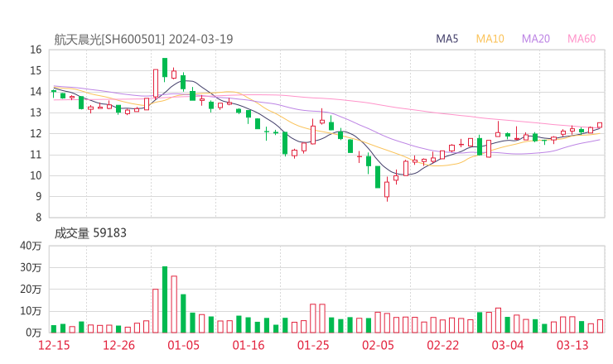Click the 02-22 date axis label
The image size is (613, 364).
[443, 345]
